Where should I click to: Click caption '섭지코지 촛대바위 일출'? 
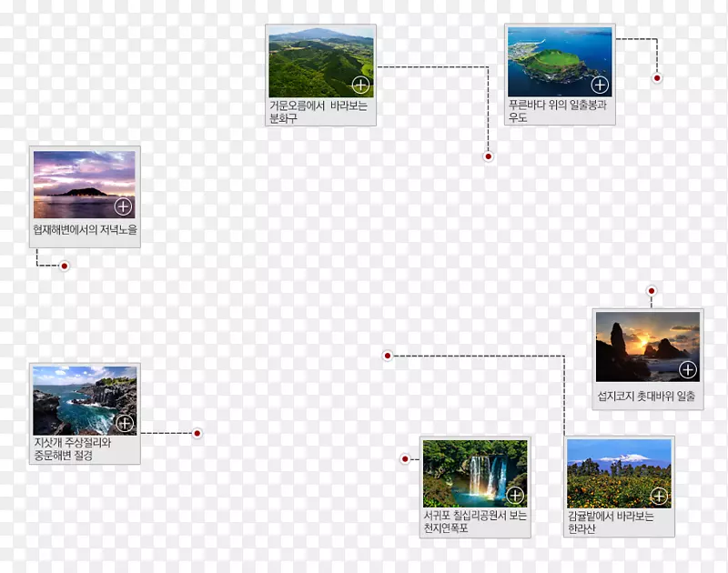pyautogui.click(x=646, y=396)
